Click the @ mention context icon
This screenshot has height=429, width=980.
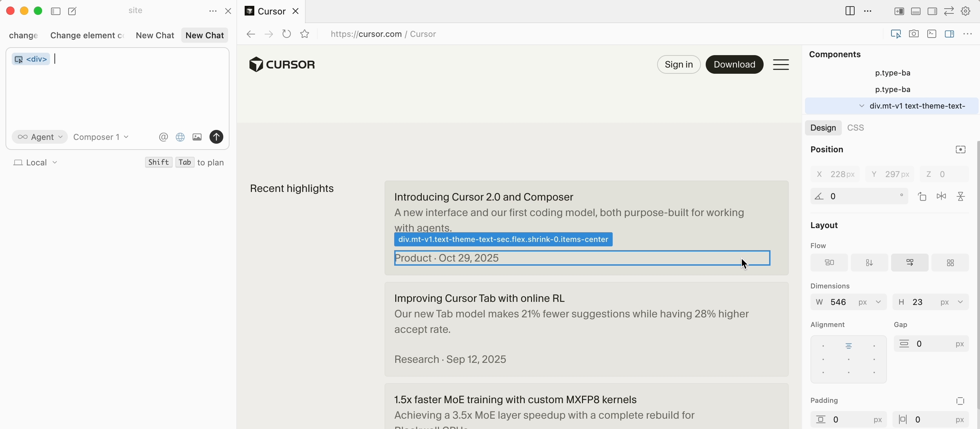coord(163,137)
